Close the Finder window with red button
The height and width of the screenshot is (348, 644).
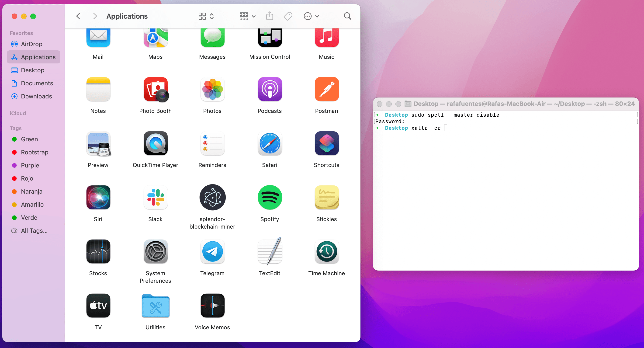pos(14,16)
